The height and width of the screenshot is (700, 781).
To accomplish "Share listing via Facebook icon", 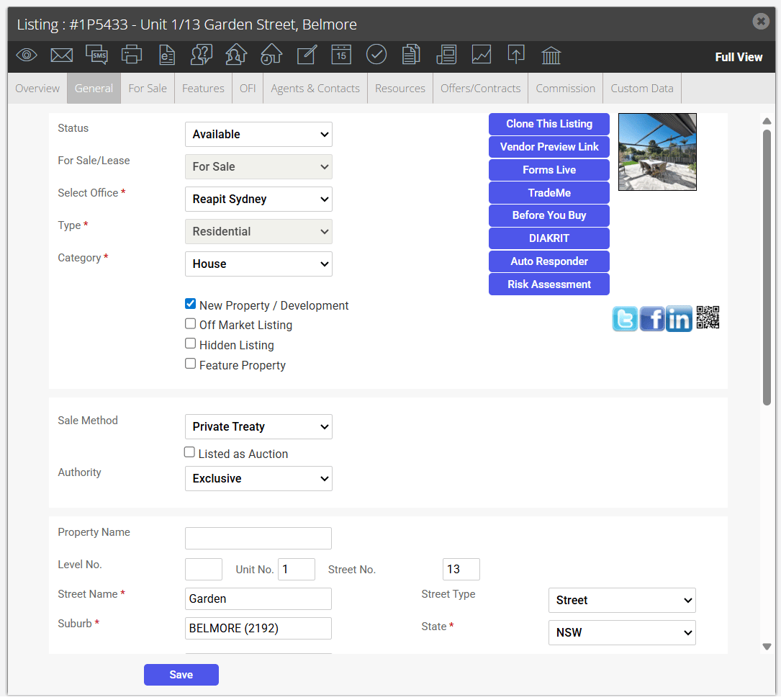I will coord(652,318).
